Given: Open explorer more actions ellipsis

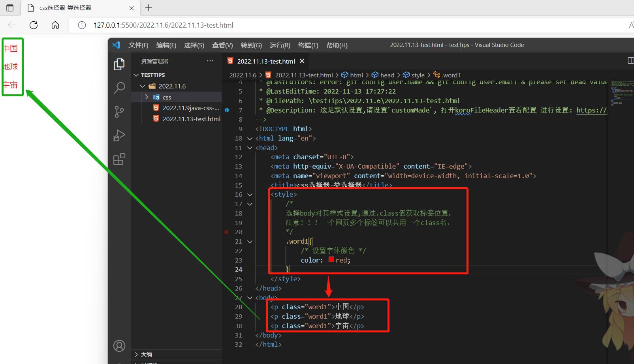Looking at the screenshot, I should click(210, 61).
